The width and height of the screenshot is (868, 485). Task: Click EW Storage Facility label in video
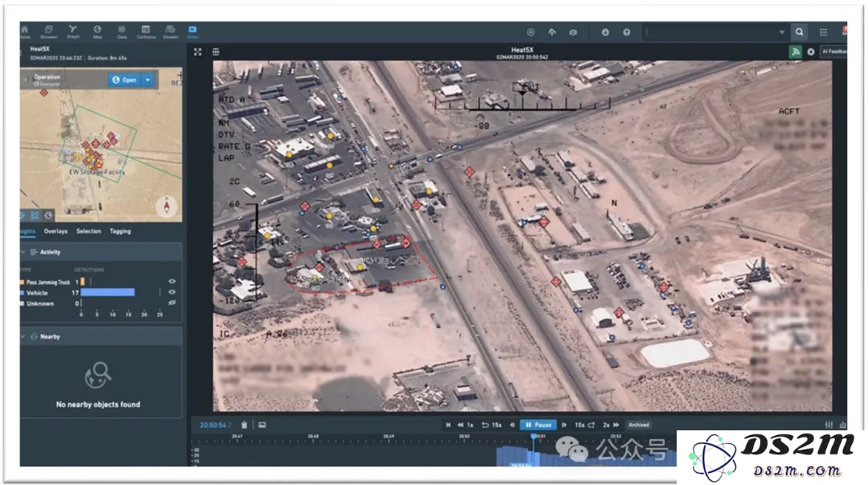pos(317,279)
